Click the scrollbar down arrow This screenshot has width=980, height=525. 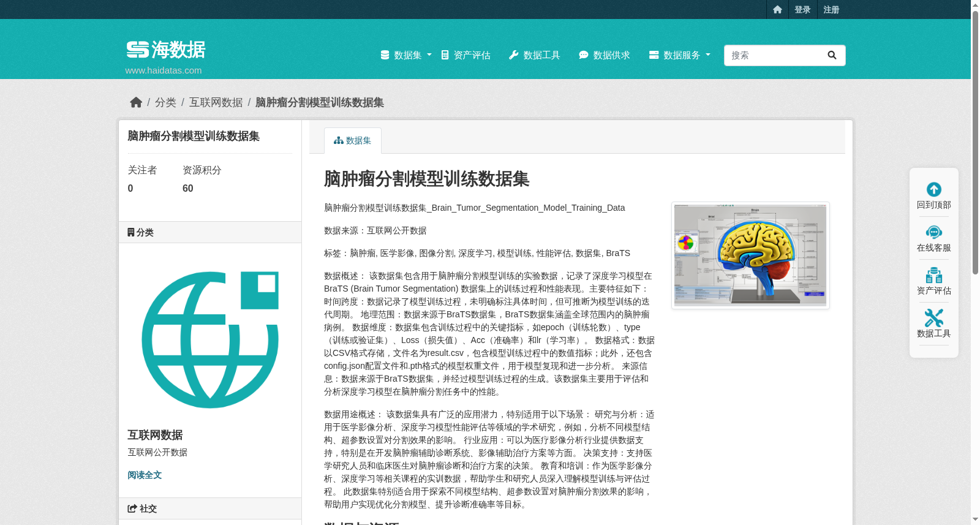(975, 519)
